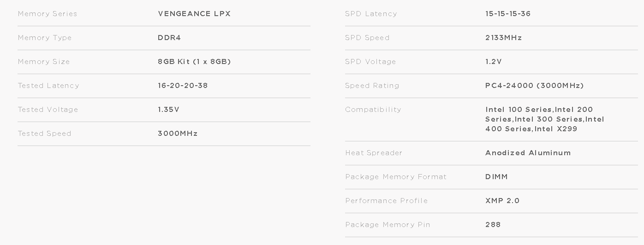Viewport: 644px width, 245px height.
Task: Select the Compatibility label
Action: (373, 110)
